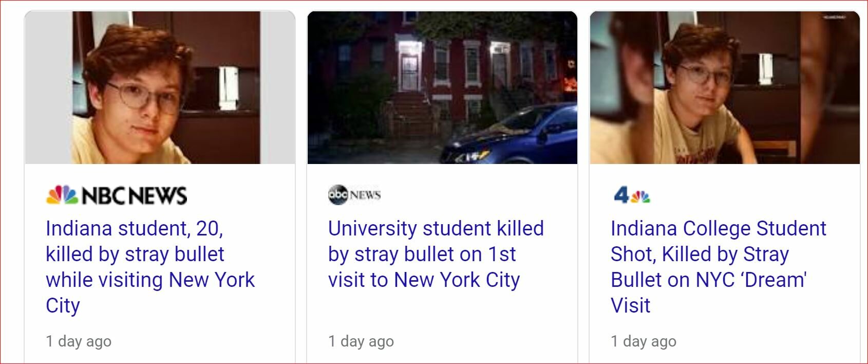Click blank space below the ABC News headline
868x364 pixels.
(x=442, y=311)
